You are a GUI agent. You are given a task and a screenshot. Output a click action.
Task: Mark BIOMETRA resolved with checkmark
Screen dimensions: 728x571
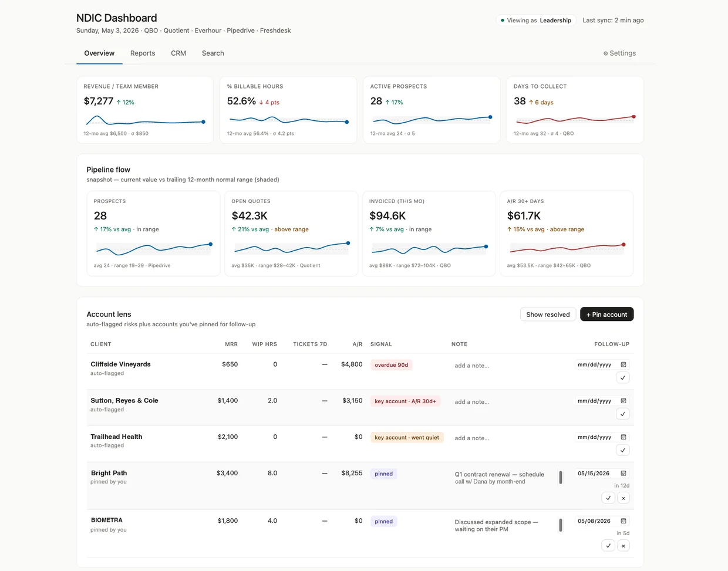click(608, 546)
